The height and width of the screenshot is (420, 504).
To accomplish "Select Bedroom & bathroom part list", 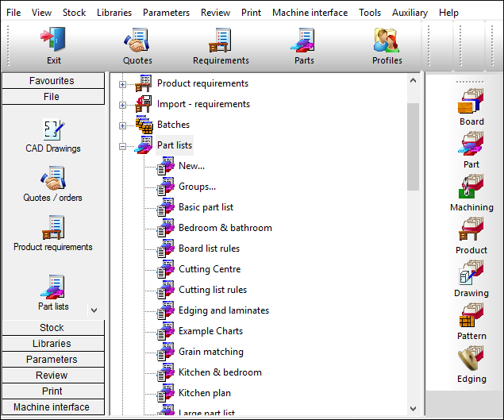I will click(225, 228).
